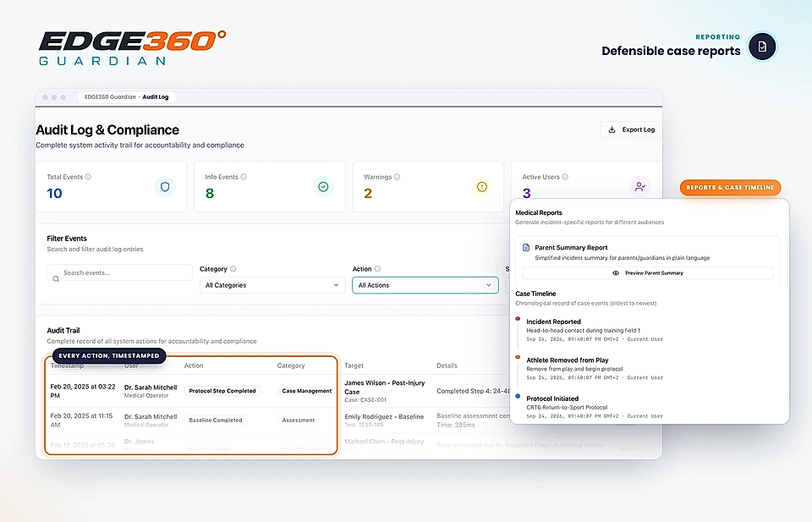Click the Audit Log browser tab label
This screenshot has height=522, width=812.
tap(156, 96)
